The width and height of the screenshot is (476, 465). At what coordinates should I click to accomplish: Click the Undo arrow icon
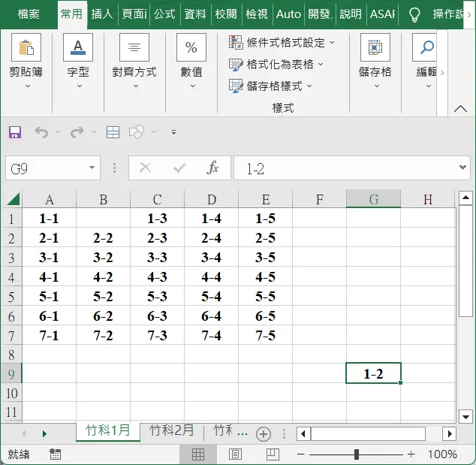point(41,132)
